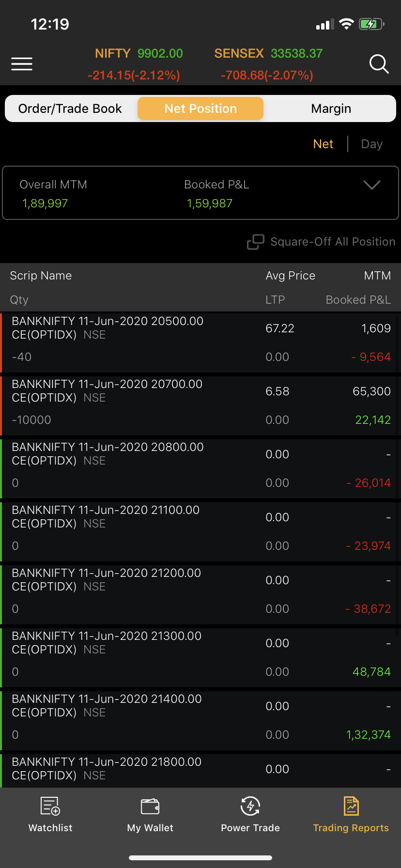Tap the SENSEX index value

296,53
